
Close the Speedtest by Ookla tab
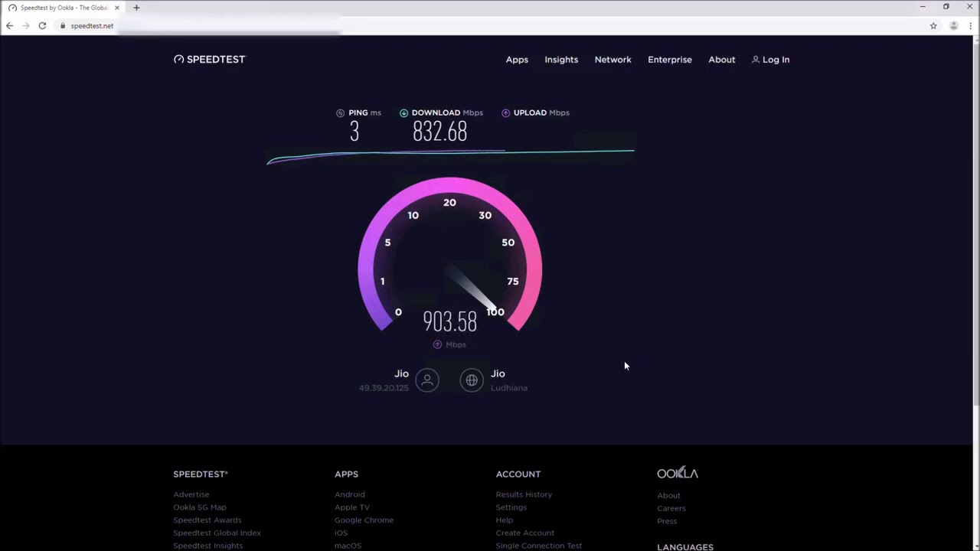tap(117, 8)
